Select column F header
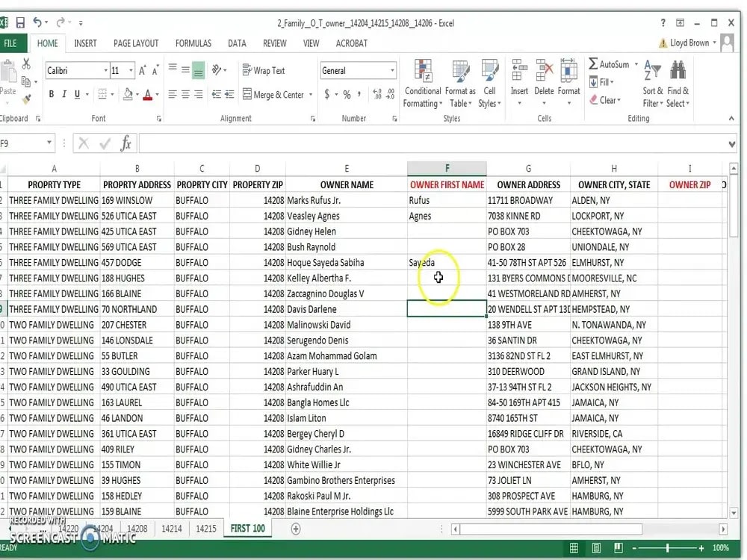This screenshot has width=747, height=560. (x=447, y=168)
